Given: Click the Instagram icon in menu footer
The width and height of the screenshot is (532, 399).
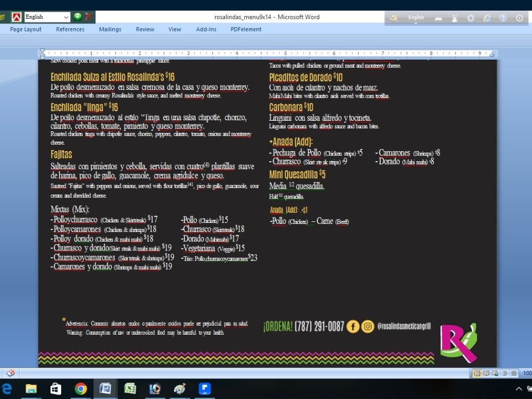Looking at the screenshot, I should coord(368,327).
